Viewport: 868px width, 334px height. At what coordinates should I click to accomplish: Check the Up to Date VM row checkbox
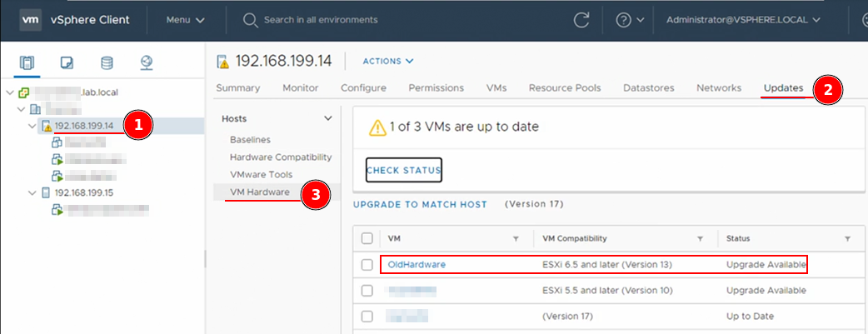pyautogui.click(x=367, y=317)
